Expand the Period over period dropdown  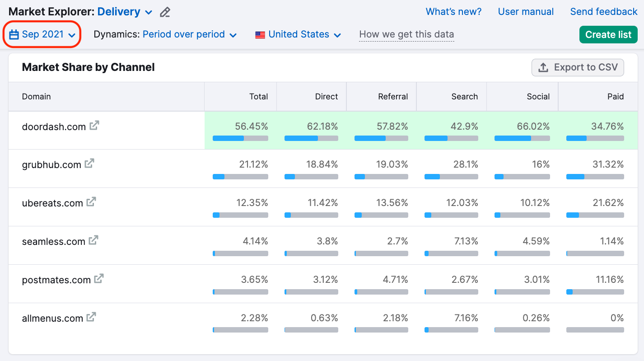[190, 34]
